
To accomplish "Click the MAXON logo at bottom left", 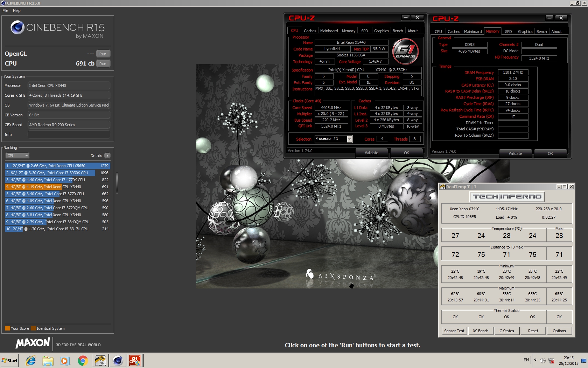I will pyautogui.click(x=33, y=343).
